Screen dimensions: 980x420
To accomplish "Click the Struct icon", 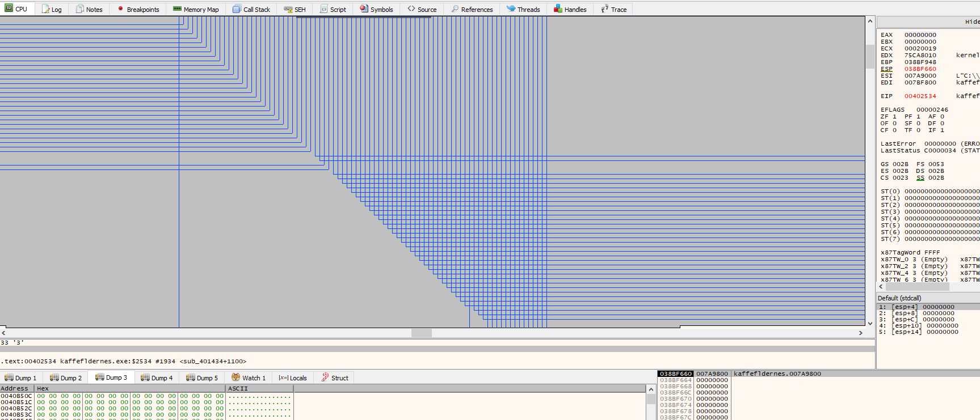I will (325, 377).
